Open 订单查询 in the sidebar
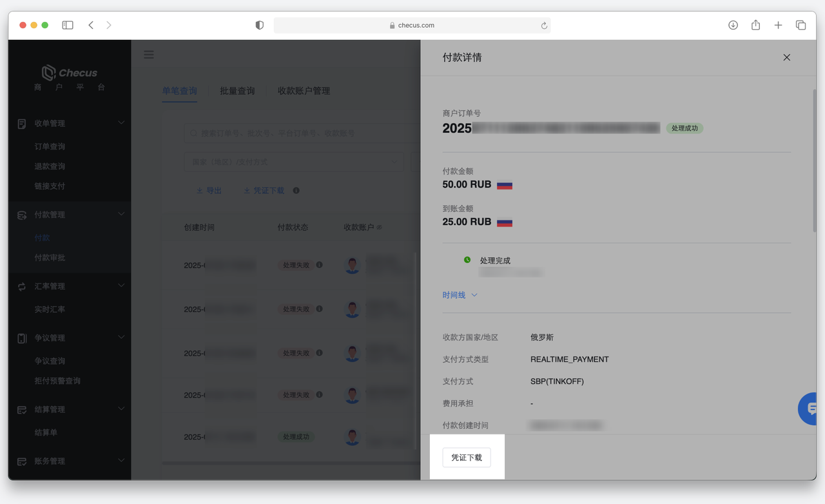Viewport: 825px width, 504px height. tap(50, 146)
